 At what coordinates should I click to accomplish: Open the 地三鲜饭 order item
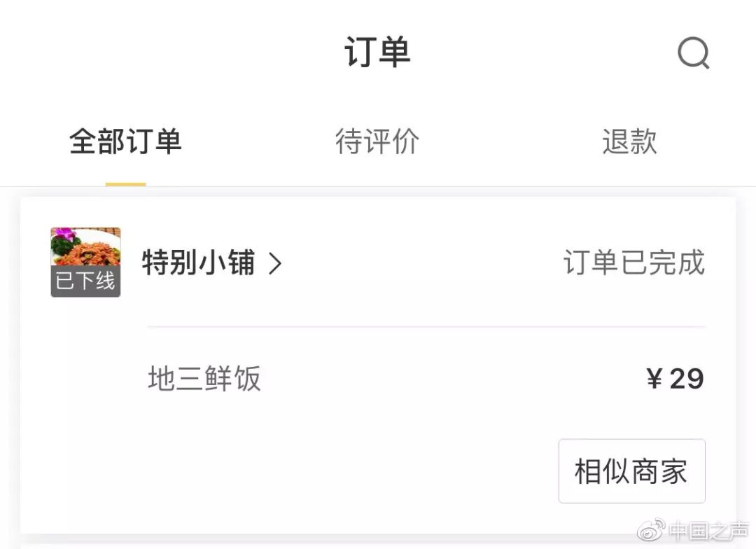coord(204,379)
